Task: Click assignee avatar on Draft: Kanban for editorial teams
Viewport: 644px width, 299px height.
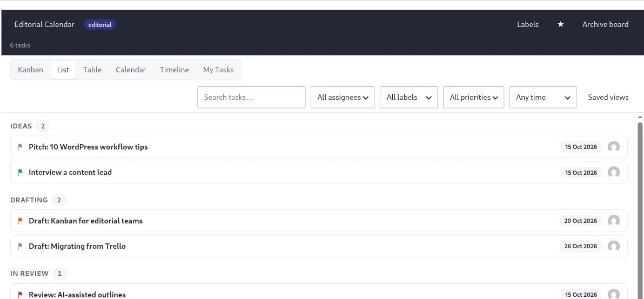Action: pyautogui.click(x=614, y=221)
